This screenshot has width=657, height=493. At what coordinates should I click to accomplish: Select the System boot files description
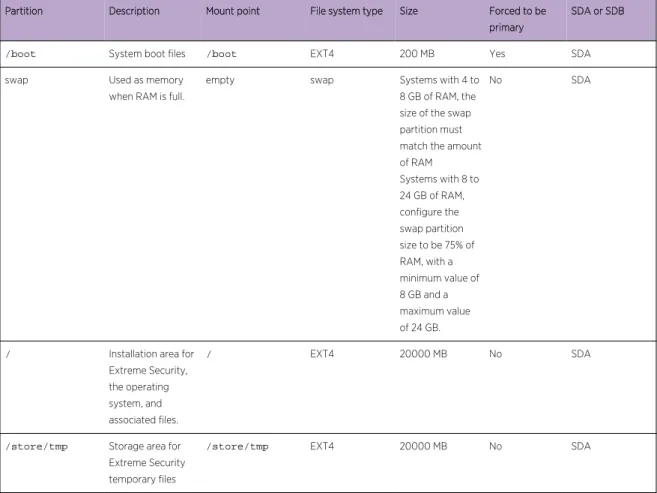pos(147,54)
